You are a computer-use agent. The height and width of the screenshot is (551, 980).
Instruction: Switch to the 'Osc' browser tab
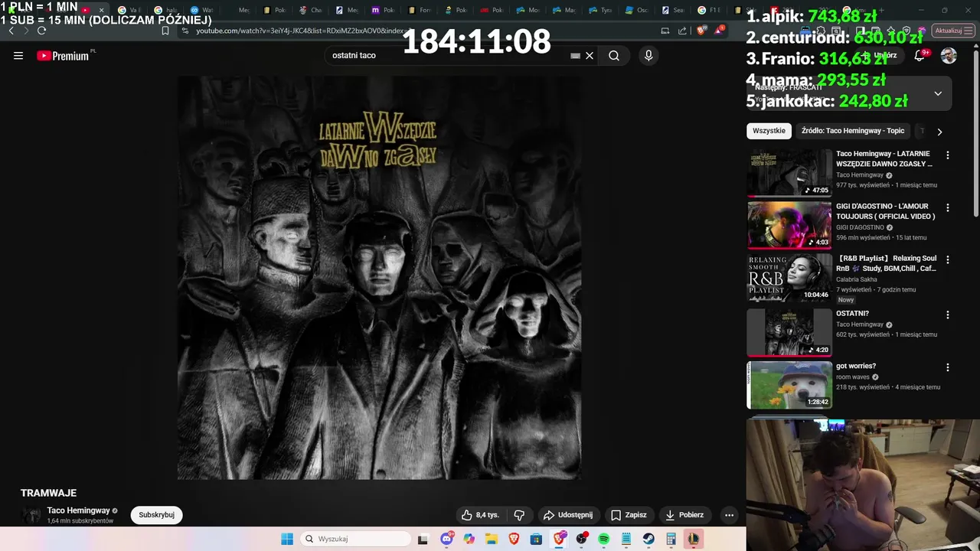tap(637, 10)
